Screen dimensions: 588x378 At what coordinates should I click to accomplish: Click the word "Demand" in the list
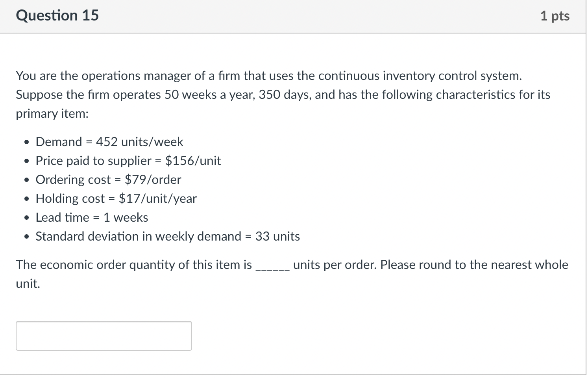click(59, 142)
